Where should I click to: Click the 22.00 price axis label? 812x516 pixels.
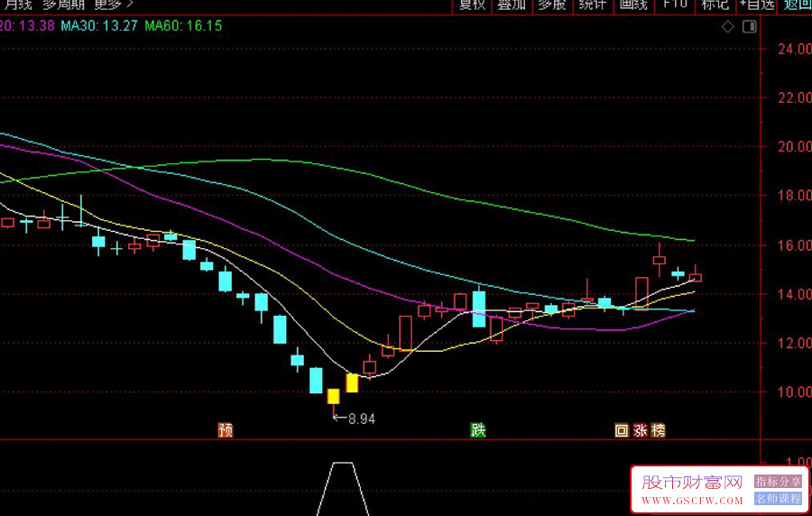pos(794,97)
